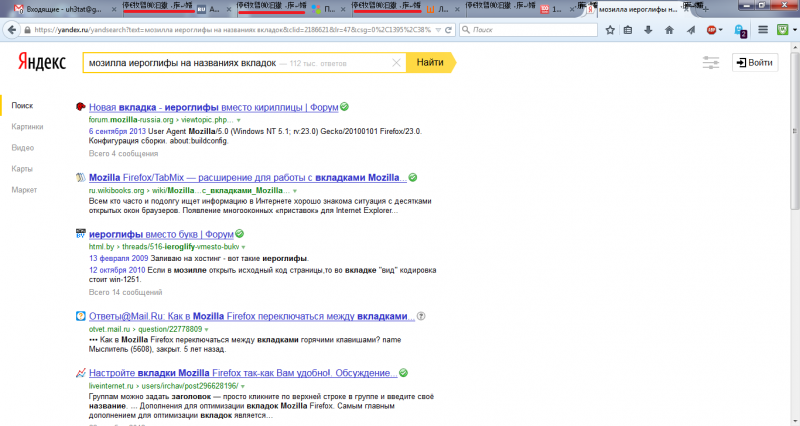The height and width of the screenshot is (426, 800).
Task: Show the bookmarks list icon
Action: (627, 30)
